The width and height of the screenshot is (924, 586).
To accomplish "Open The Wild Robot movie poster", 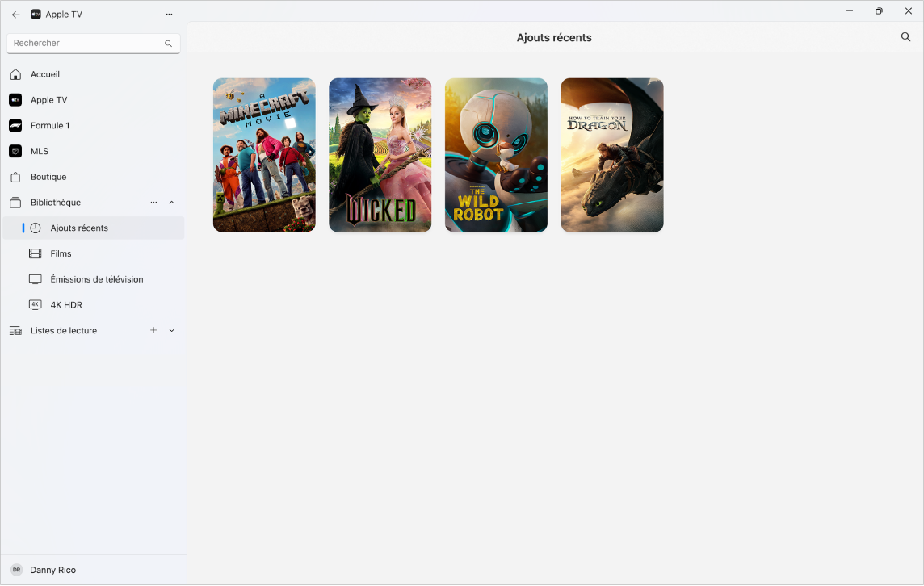I will pyautogui.click(x=496, y=155).
